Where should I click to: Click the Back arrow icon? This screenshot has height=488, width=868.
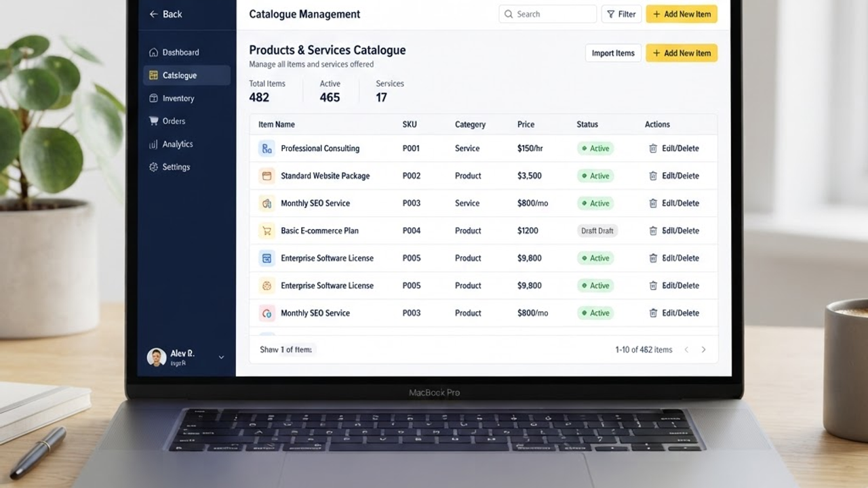point(153,14)
